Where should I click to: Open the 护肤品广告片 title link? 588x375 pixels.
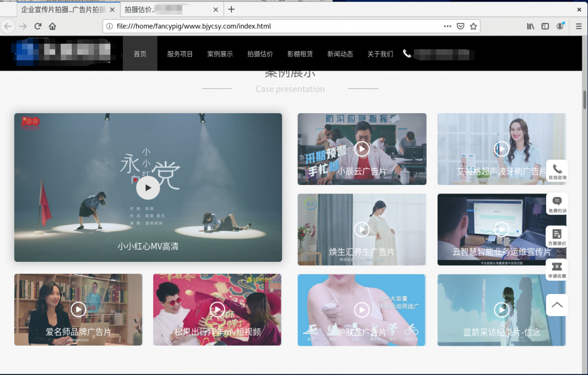pos(362,333)
